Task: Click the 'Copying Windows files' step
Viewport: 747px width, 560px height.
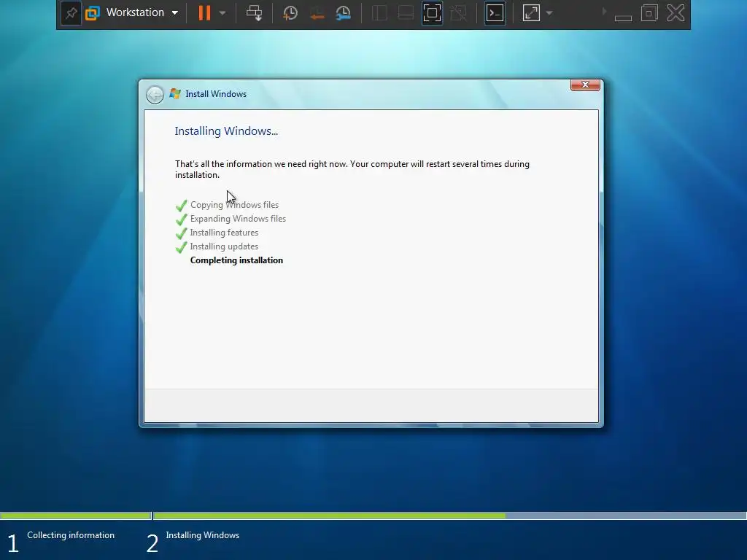Action: [234, 205]
